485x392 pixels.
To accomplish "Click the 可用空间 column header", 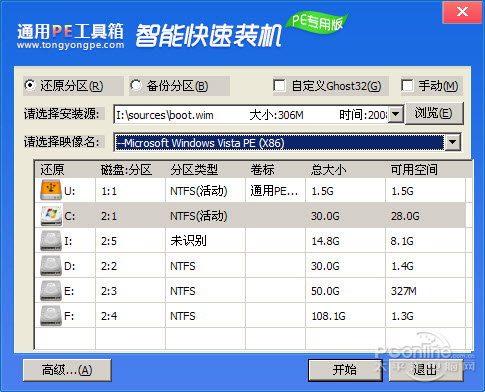I will 414,170.
